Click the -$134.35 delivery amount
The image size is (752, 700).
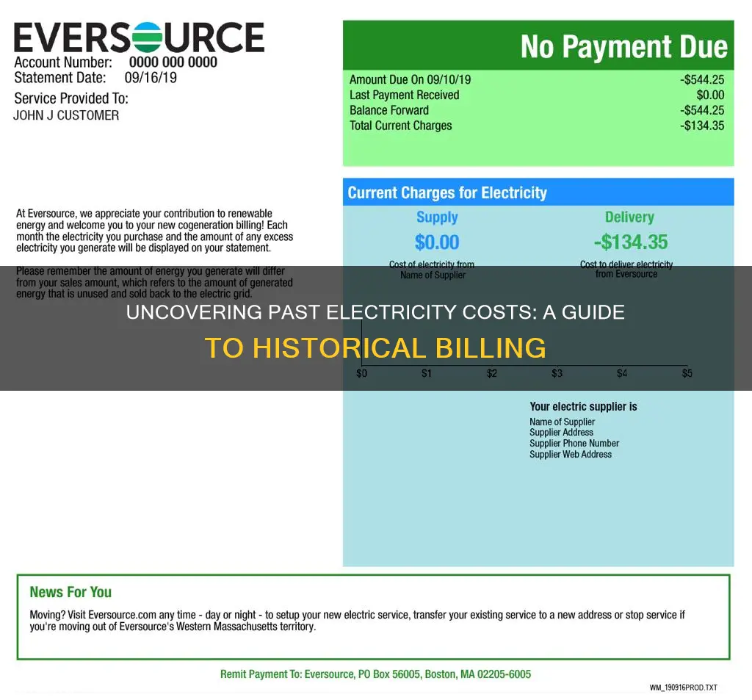coord(631,242)
